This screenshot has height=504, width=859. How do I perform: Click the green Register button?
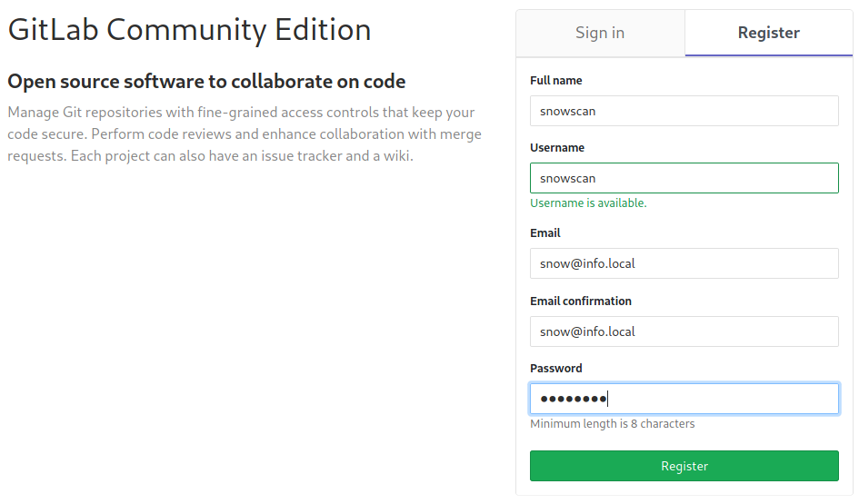[684, 466]
